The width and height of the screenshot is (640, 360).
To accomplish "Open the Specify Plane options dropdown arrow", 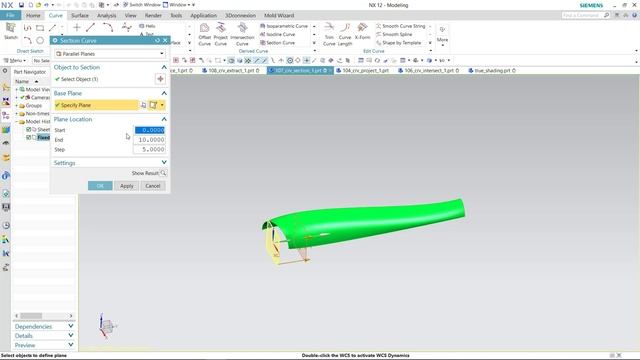I will 162,105.
